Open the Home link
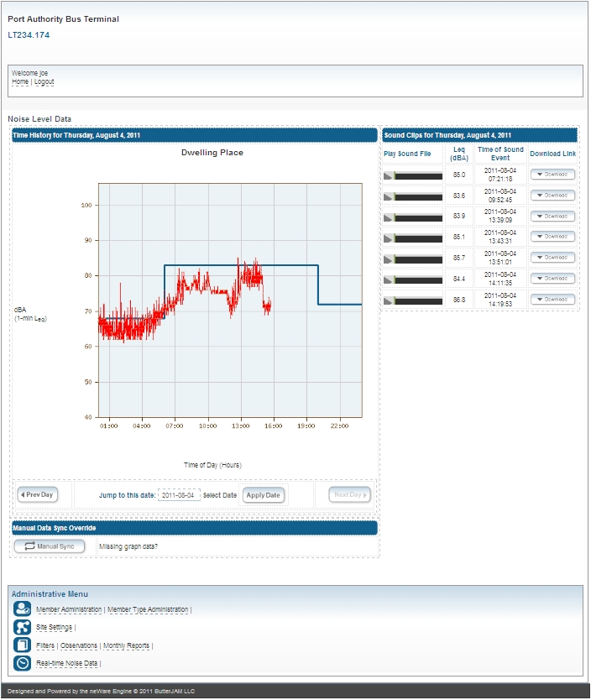 coord(20,82)
